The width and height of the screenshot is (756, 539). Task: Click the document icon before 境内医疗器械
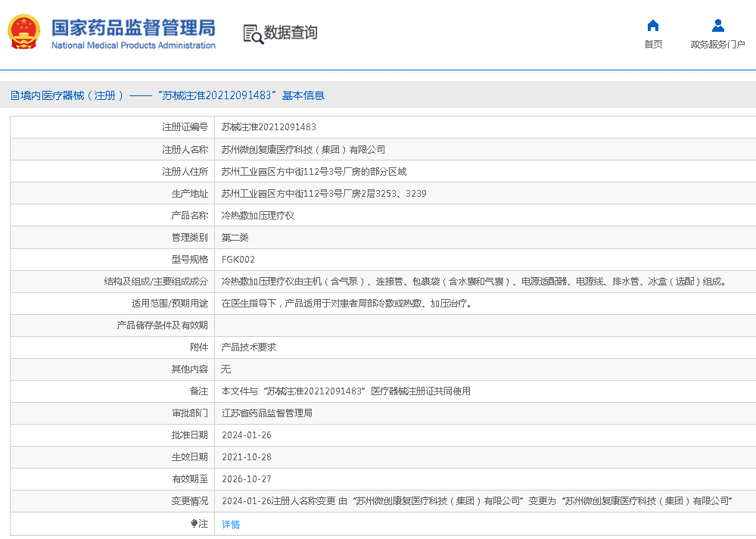(14, 95)
